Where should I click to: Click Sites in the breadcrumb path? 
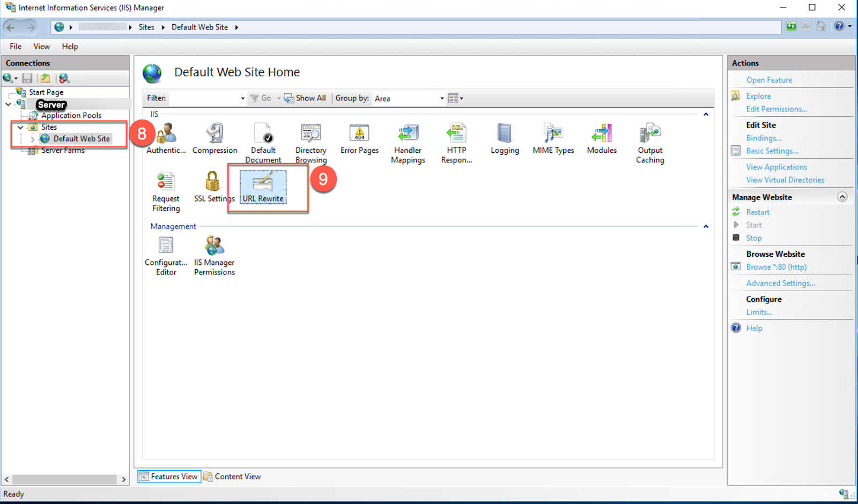pos(146,27)
